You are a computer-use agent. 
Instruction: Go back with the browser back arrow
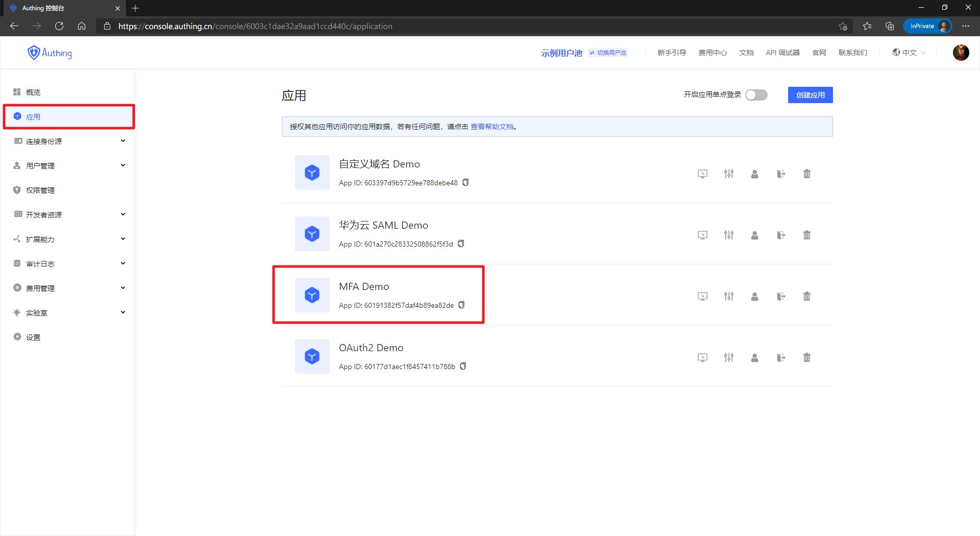[x=14, y=26]
